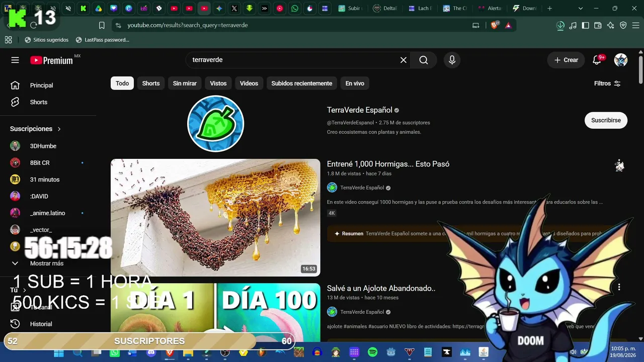Open the account avatar menu

click(621, 60)
